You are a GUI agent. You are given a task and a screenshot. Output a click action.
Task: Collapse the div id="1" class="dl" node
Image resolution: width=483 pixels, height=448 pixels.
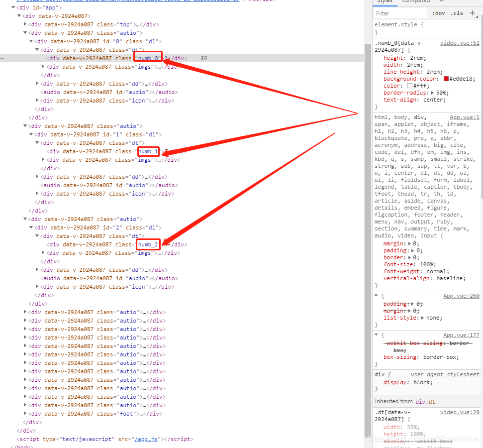coord(31,134)
